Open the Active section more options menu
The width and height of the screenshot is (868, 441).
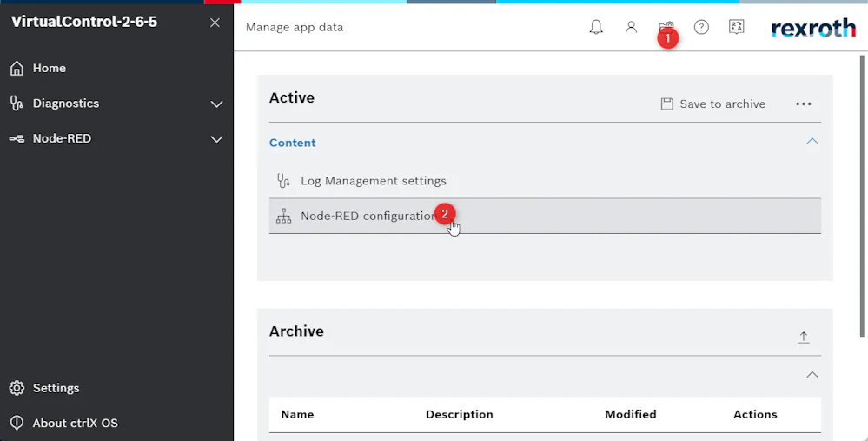click(x=803, y=104)
